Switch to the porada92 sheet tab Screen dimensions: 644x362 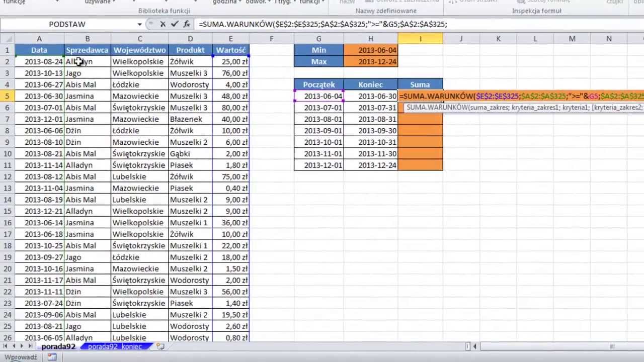58,346
